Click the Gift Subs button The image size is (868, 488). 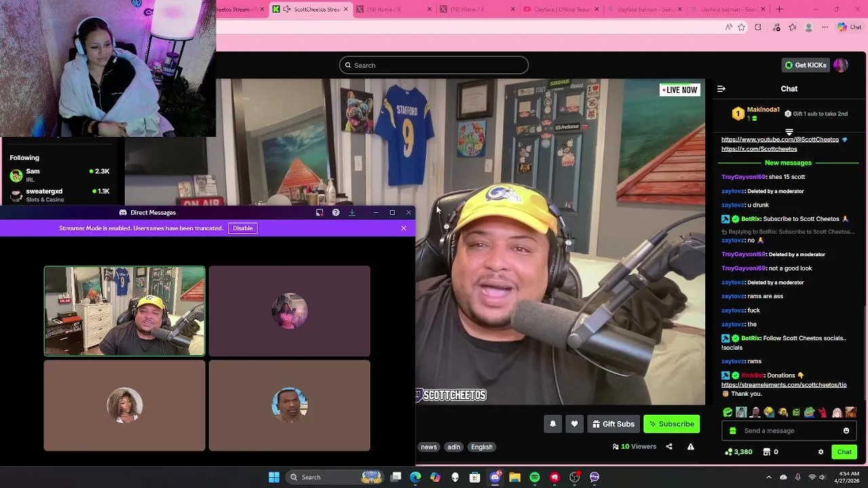point(613,424)
